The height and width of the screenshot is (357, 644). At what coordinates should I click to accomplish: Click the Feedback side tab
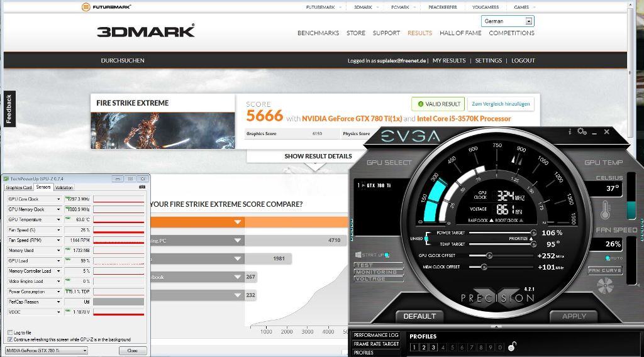(8, 109)
